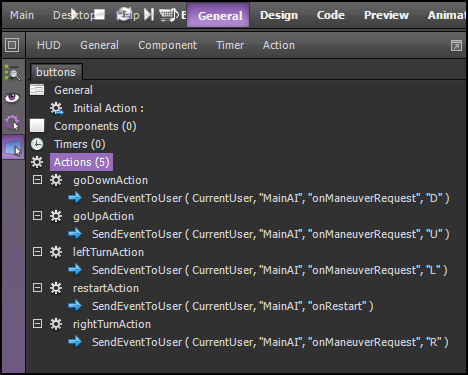Open the Timer menu
468x375 pixels.
[230, 45]
